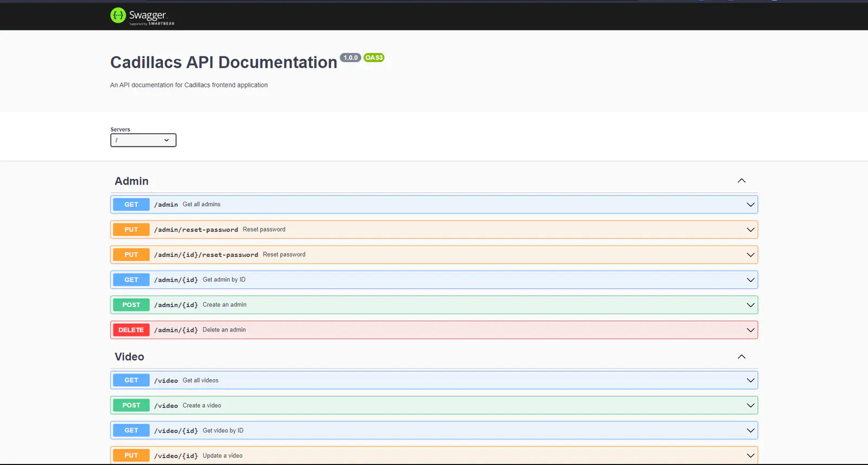
Task: Click the 'Create an admin' description
Action: click(225, 305)
